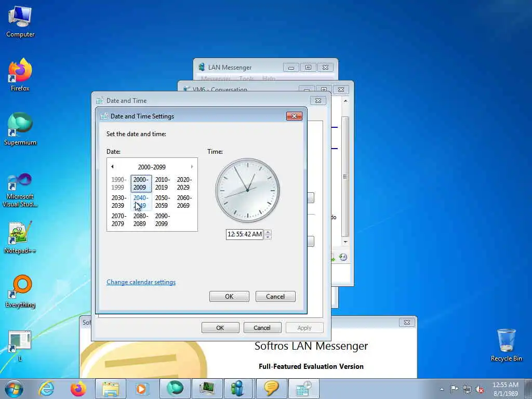This screenshot has width=532, height=399.
Task: Select the 2050-2059 decade
Action: (163, 202)
